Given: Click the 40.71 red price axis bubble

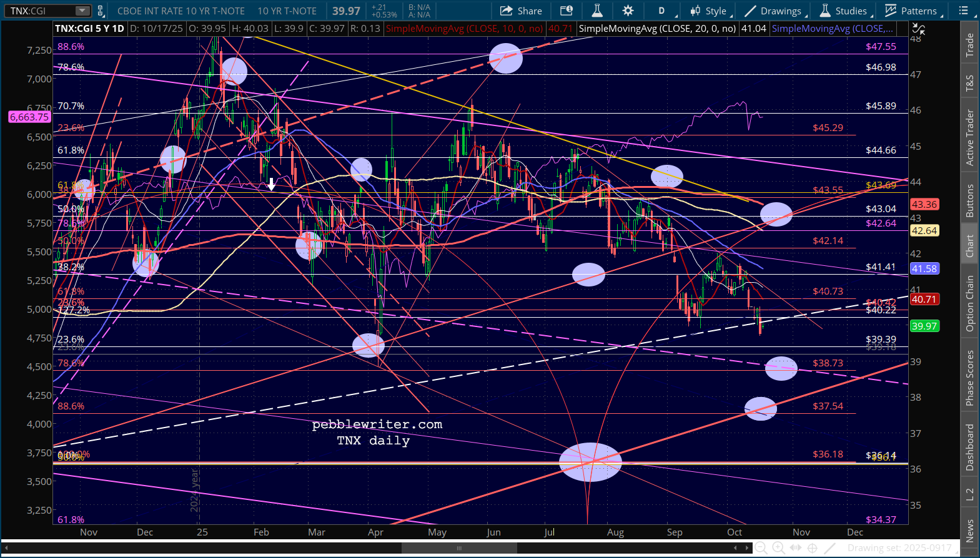Looking at the screenshot, I should (x=924, y=300).
